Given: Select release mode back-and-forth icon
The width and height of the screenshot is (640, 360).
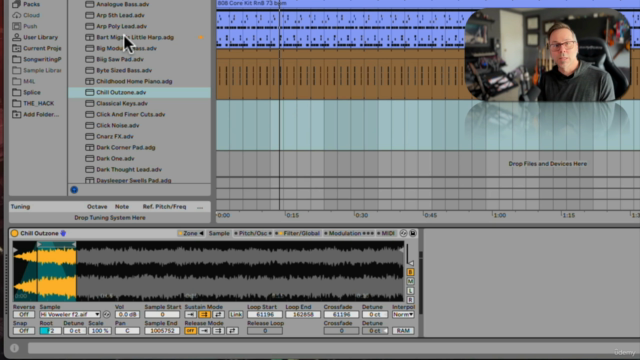Looking at the screenshot, I should click(232, 331).
